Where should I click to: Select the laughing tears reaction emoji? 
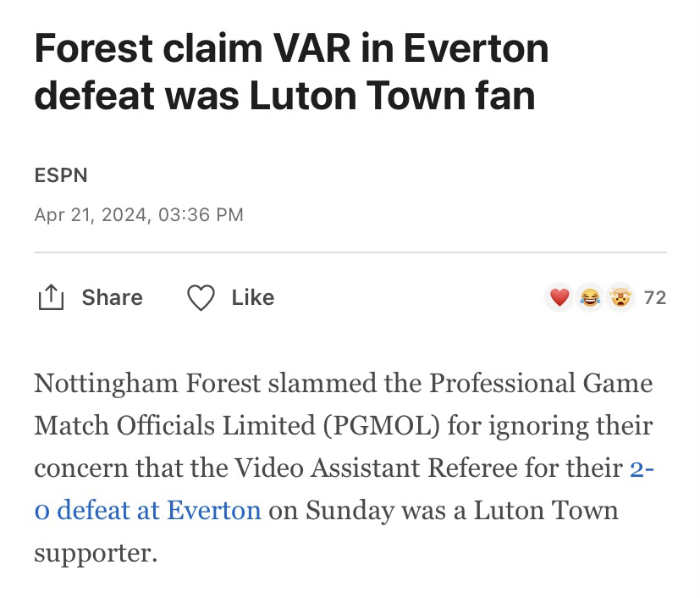590,297
